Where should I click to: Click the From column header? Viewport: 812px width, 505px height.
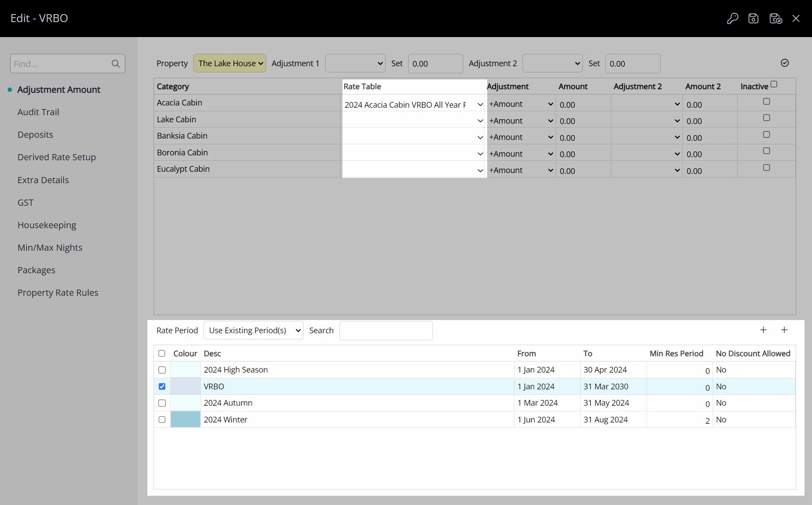(526, 354)
